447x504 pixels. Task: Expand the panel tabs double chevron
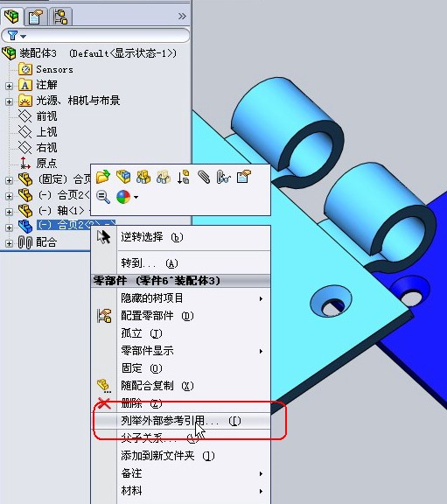click(x=182, y=16)
